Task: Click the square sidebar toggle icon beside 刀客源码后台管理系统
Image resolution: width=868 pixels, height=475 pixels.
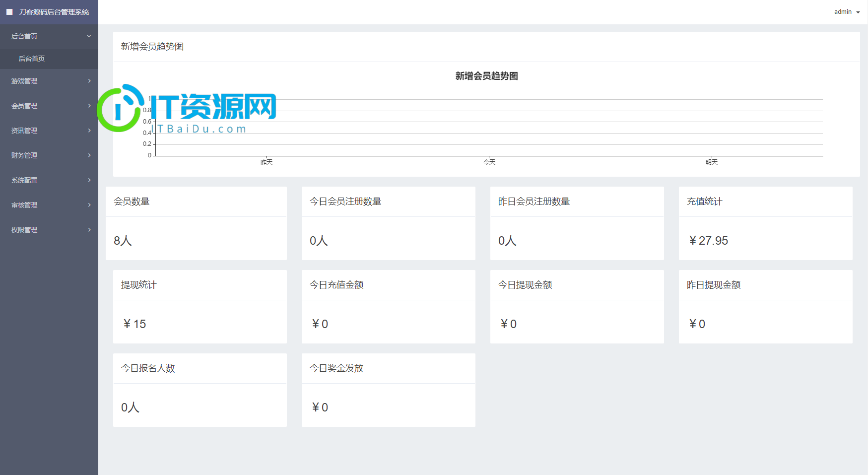Action: (x=9, y=12)
